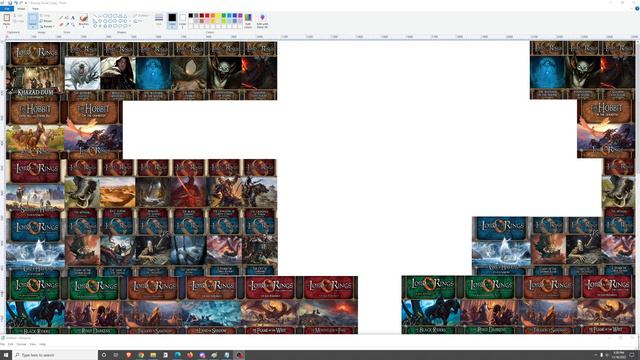Click Paint's vertical scrollbar on the right
The width and height of the screenshot is (640, 360).
click(638, 186)
